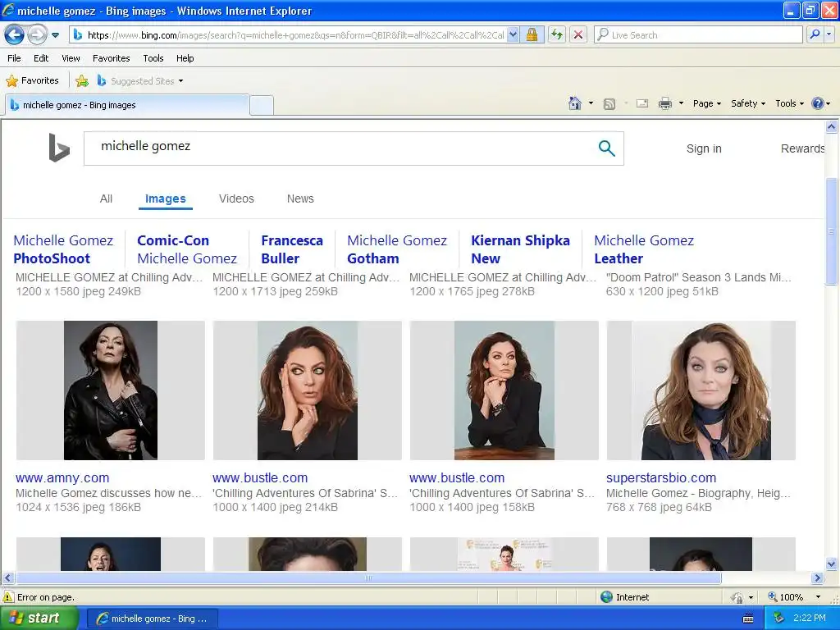Expand the address bar history dropdown
This screenshot has width=840, height=630.
pos(513,35)
